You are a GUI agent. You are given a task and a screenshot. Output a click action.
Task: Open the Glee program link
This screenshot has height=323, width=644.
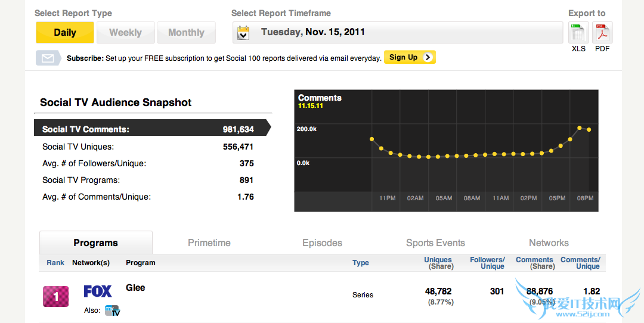pyautogui.click(x=135, y=288)
